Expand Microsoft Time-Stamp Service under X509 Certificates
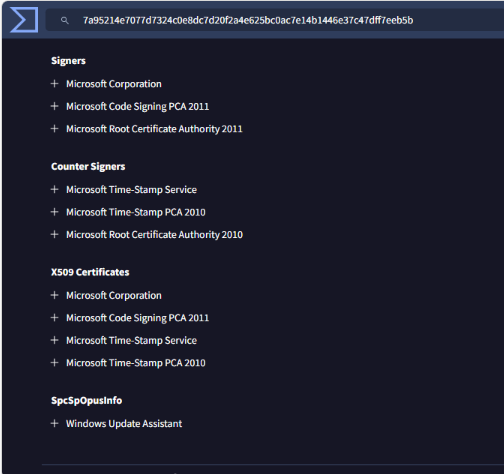This screenshot has height=474, width=504. tap(55, 340)
